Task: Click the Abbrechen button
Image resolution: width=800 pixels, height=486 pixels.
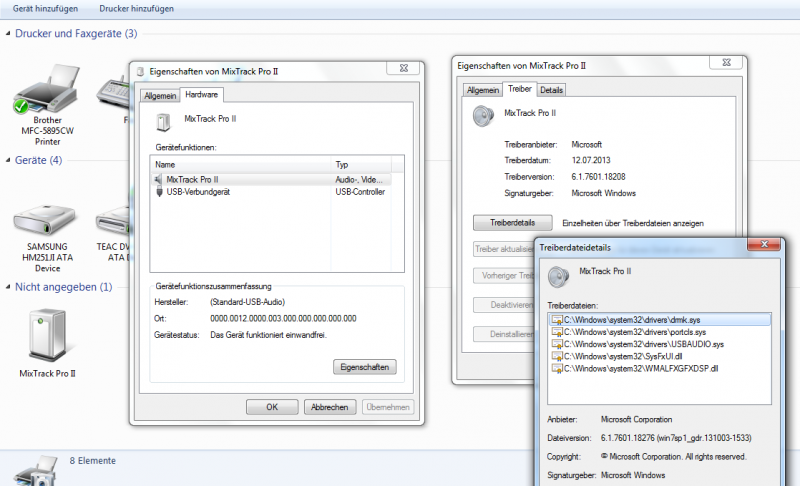Action: tap(330, 407)
